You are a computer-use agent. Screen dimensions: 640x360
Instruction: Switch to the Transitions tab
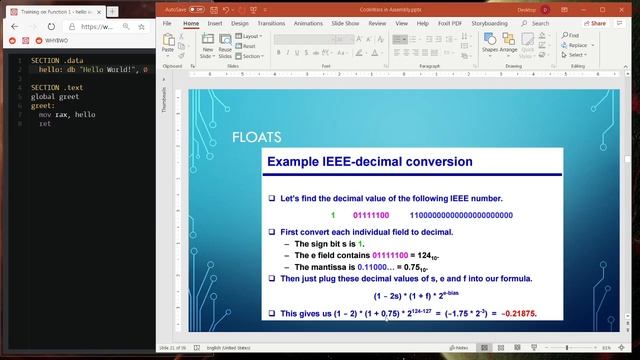[x=271, y=24]
